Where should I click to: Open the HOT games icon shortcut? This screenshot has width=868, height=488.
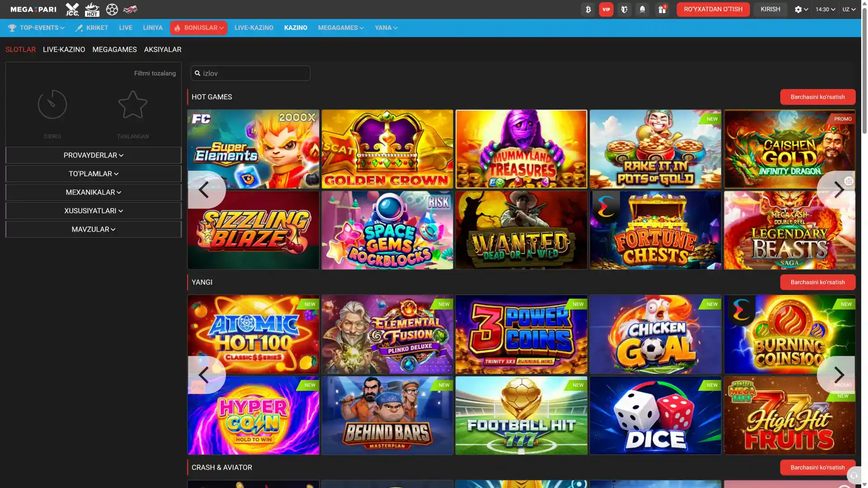click(x=92, y=9)
